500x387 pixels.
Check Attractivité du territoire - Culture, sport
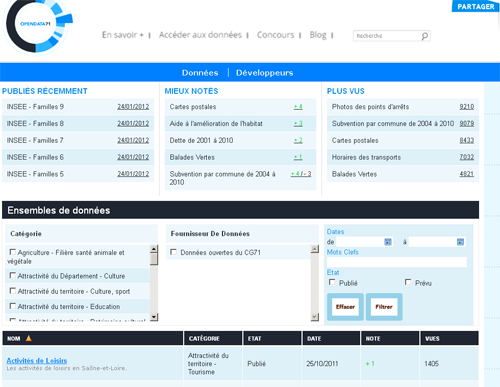click(13, 291)
